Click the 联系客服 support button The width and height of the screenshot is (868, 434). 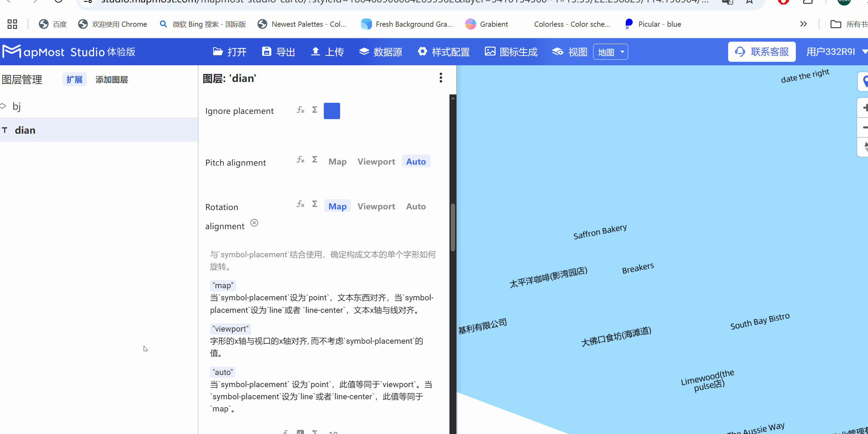tap(761, 51)
